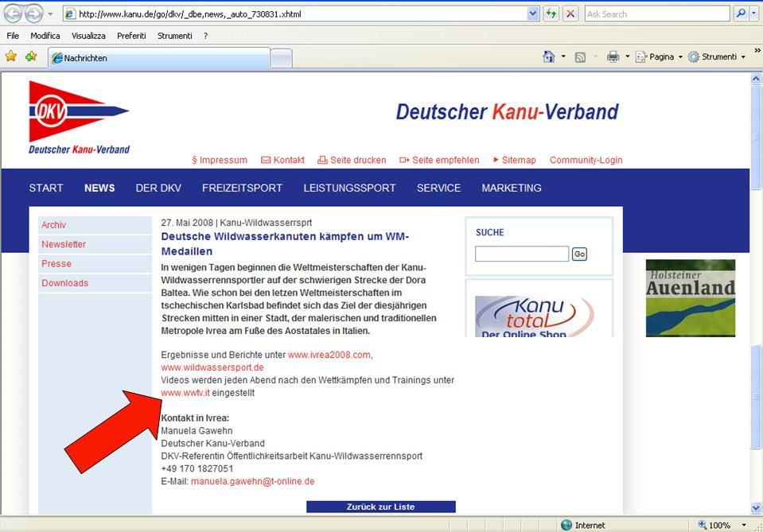Open the Pagina toolbar menu
The height and width of the screenshot is (532, 763).
click(x=659, y=57)
